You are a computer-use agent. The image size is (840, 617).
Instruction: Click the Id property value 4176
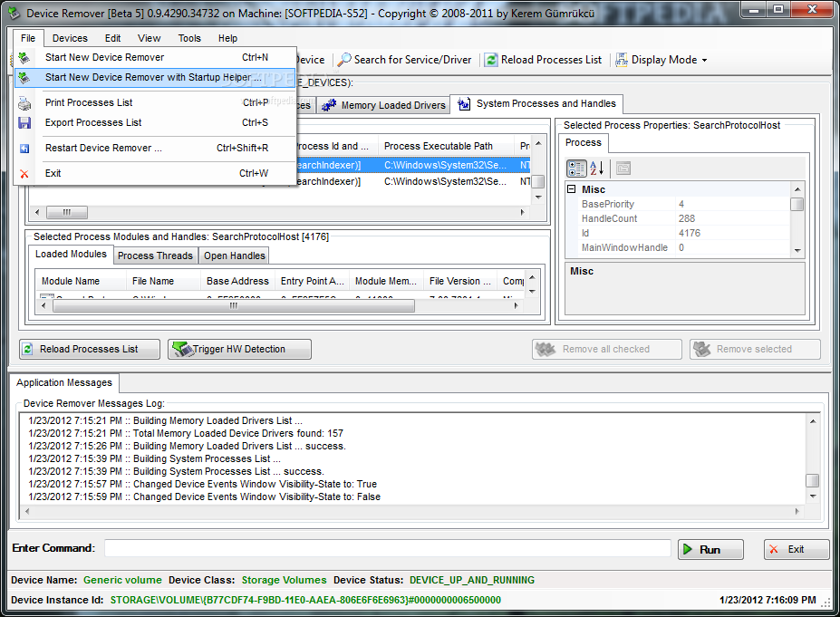point(690,233)
